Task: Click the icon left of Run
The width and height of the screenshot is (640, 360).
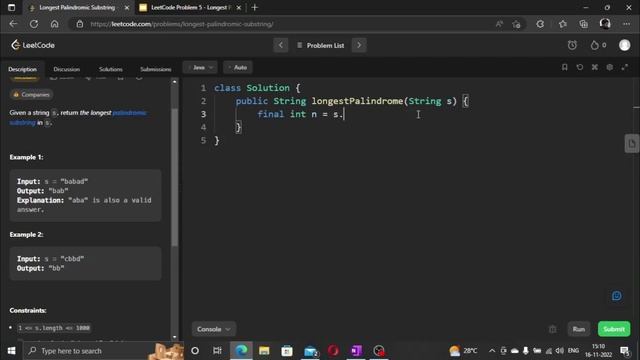Action: pyautogui.click(x=552, y=329)
